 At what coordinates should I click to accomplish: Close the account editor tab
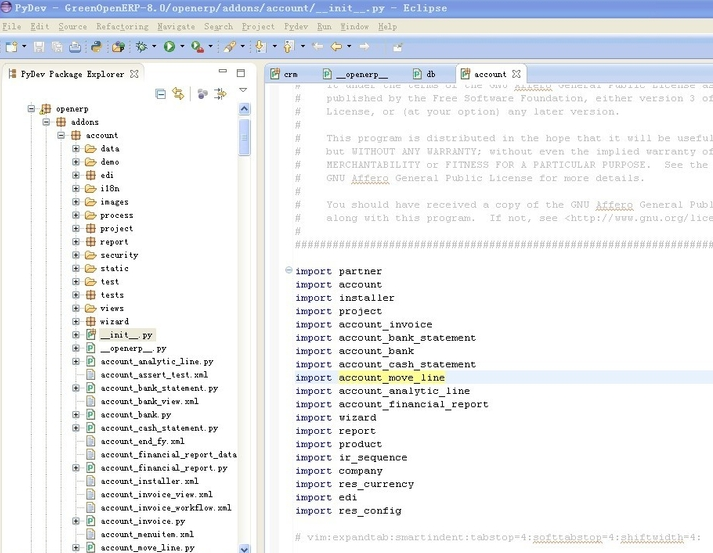click(517, 74)
